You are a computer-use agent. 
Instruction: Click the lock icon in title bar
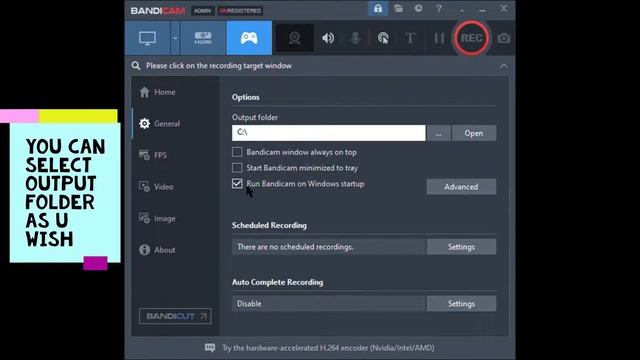(378, 9)
